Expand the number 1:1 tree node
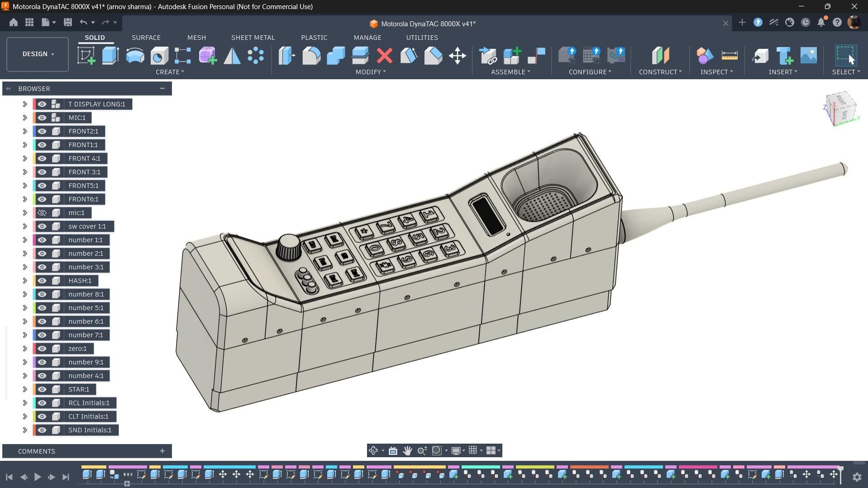This screenshot has width=868, height=488. point(25,240)
